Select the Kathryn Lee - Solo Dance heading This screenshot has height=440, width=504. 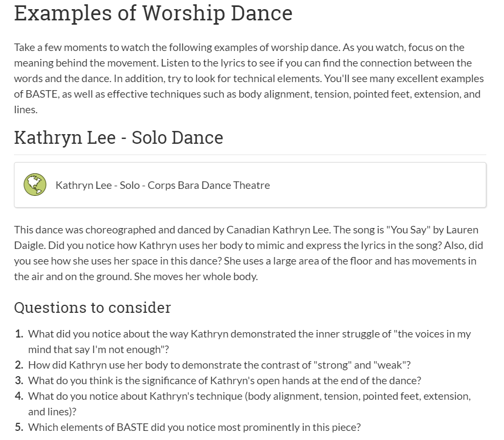tap(118, 138)
